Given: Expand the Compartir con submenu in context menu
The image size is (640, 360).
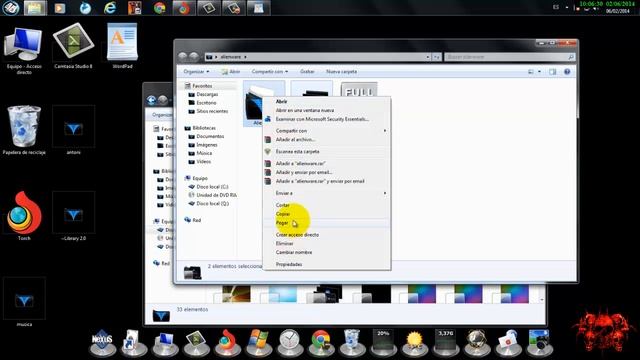Looking at the screenshot, I should (325, 131).
